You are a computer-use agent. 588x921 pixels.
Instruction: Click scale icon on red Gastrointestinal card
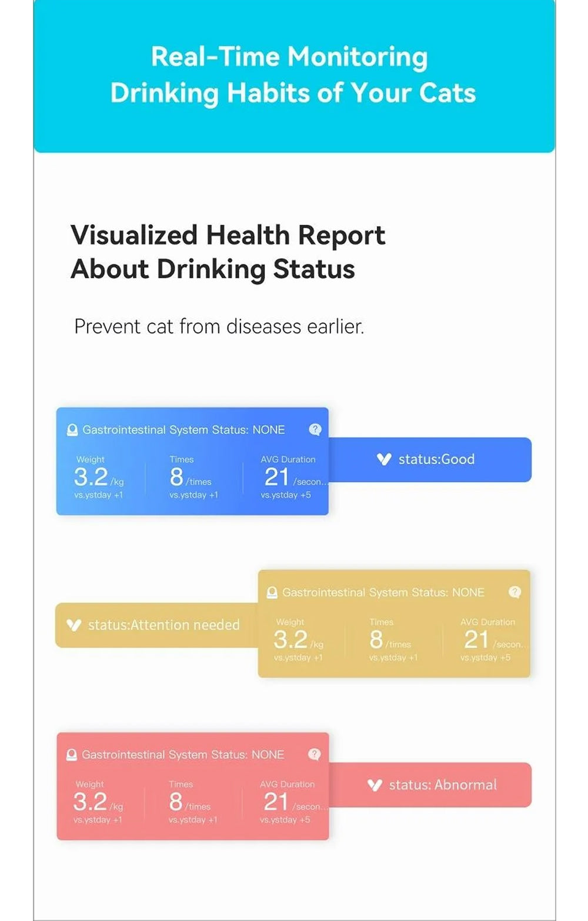coord(72,755)
